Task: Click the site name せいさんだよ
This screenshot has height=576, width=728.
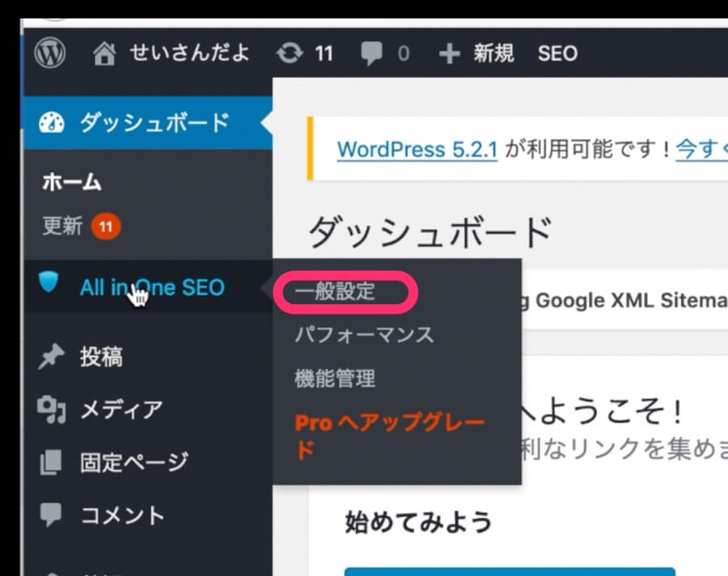Action: coord(189,54)
